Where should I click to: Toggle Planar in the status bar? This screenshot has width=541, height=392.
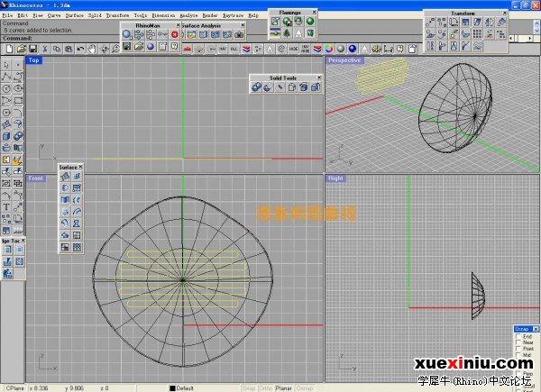[284, 388]
